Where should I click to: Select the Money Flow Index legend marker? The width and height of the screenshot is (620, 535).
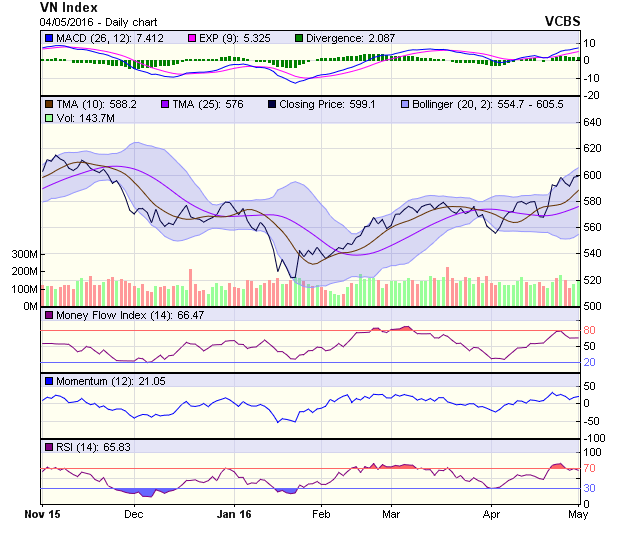point(48,316)
